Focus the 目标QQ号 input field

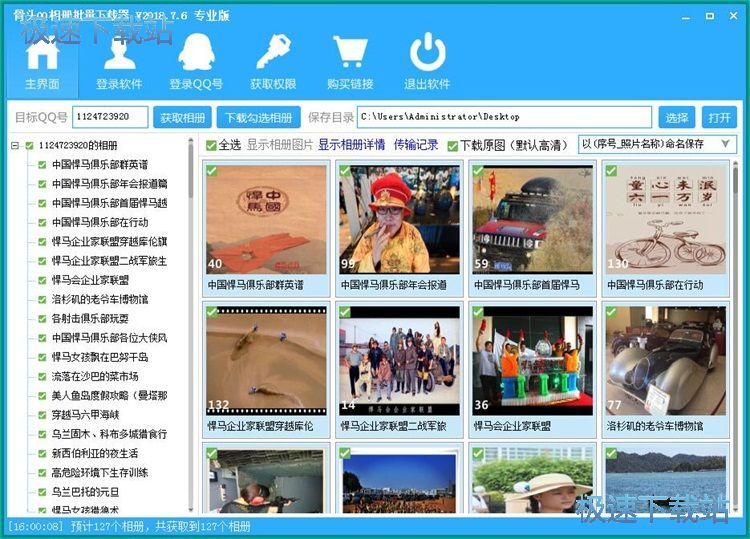[110, 117]
